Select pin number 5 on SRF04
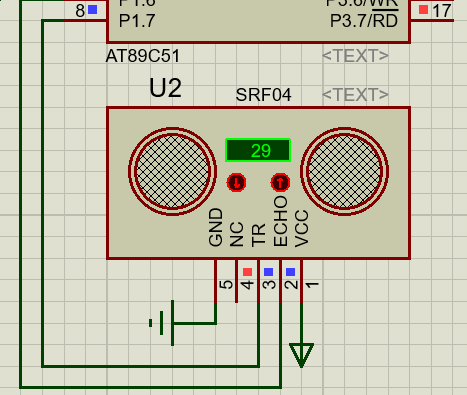 point(226,284)
